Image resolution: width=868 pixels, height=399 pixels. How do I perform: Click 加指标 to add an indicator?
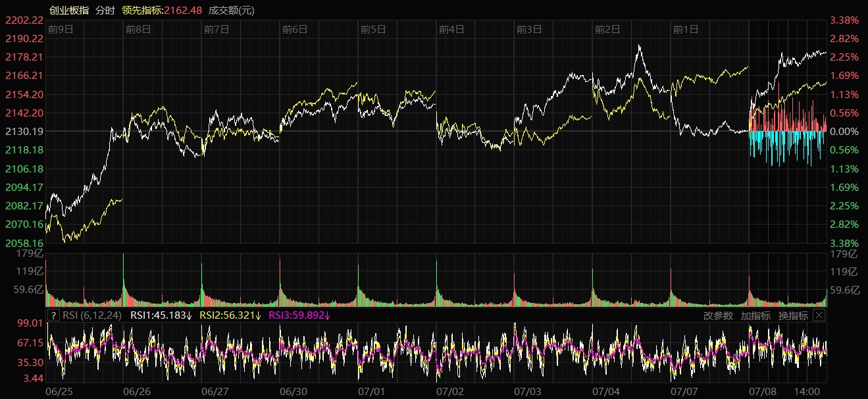755,315
